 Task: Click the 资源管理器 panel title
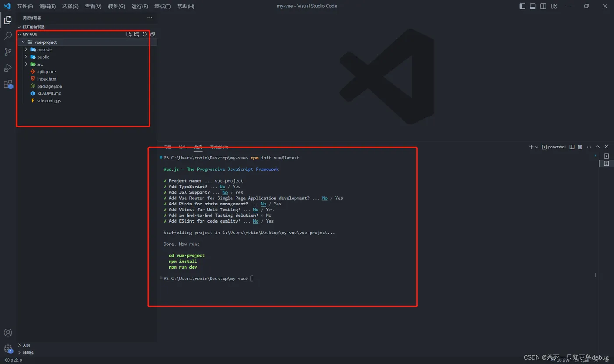[32, 18]
